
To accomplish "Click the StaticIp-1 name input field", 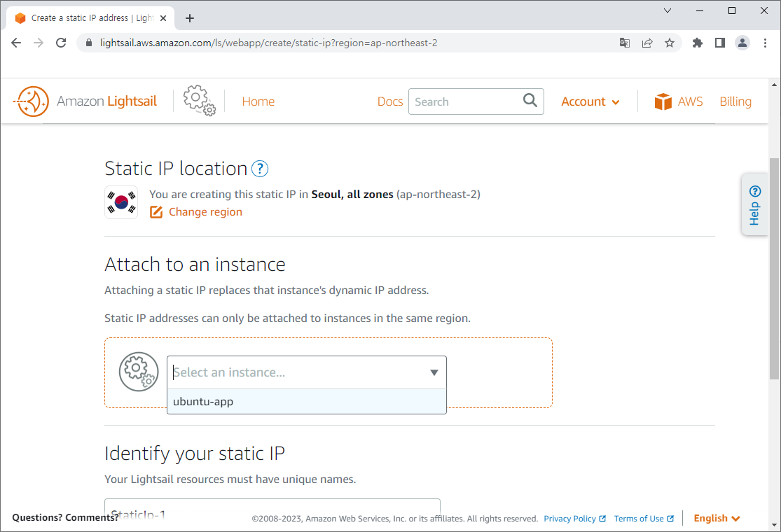I will [272, 510].
